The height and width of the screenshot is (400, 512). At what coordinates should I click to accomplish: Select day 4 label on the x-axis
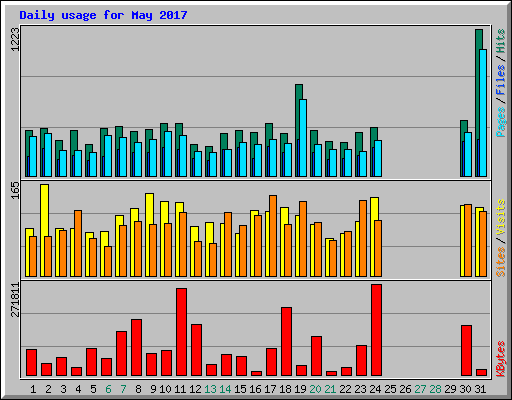point(78,389)
